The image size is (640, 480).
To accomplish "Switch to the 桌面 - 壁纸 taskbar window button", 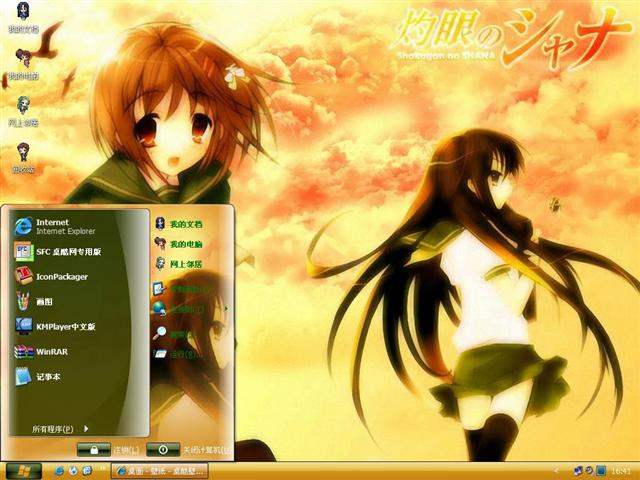I will pos(160,471).
